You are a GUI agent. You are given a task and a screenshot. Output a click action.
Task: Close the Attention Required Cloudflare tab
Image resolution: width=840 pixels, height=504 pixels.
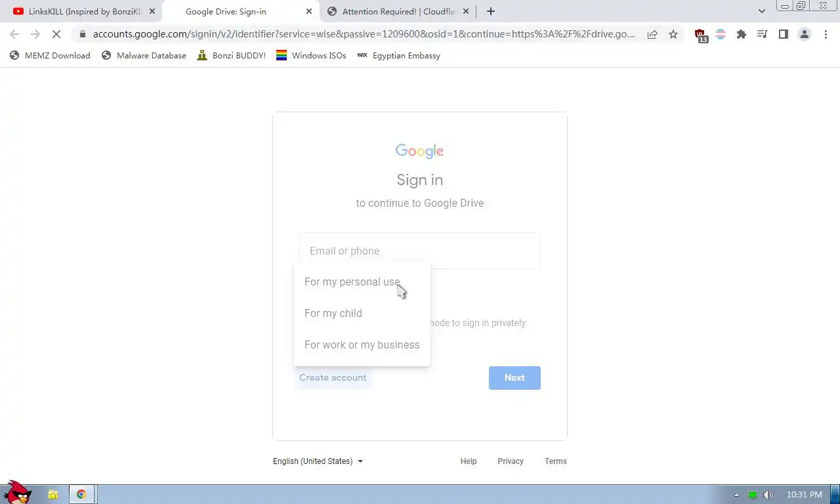coord(466,11)
